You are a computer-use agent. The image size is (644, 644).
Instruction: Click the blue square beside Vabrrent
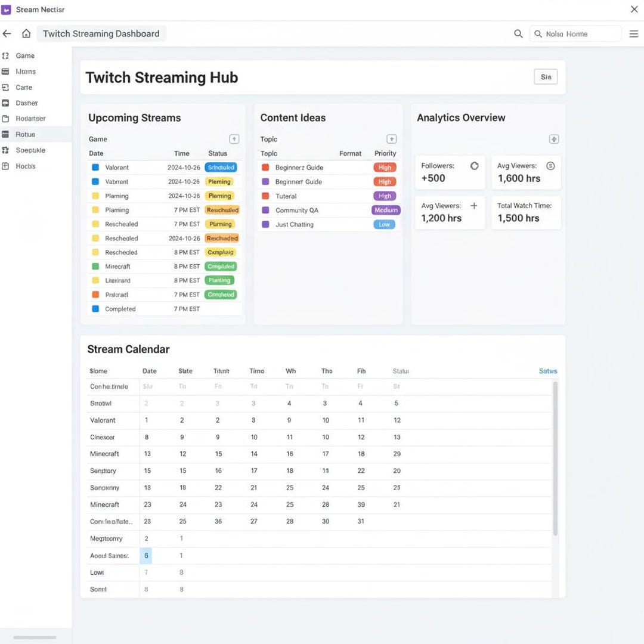pyautogui.click(x=95, y=181)
